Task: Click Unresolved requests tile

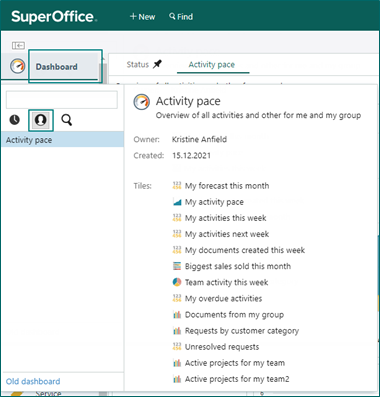Action: 222,347
